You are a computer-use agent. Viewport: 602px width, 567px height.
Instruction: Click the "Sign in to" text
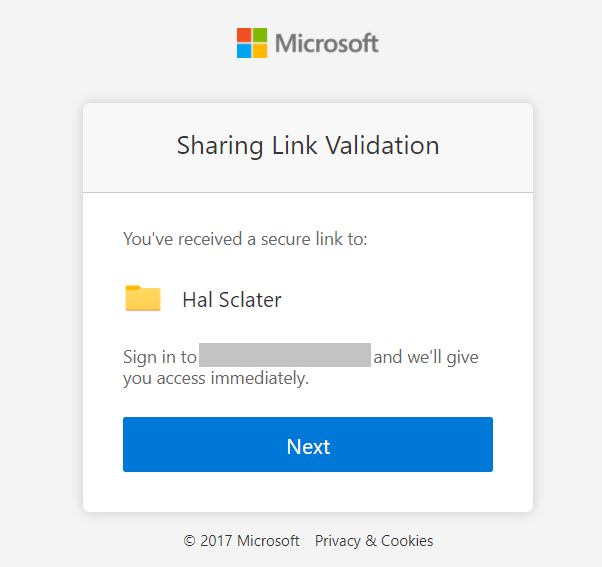(160, 357)
